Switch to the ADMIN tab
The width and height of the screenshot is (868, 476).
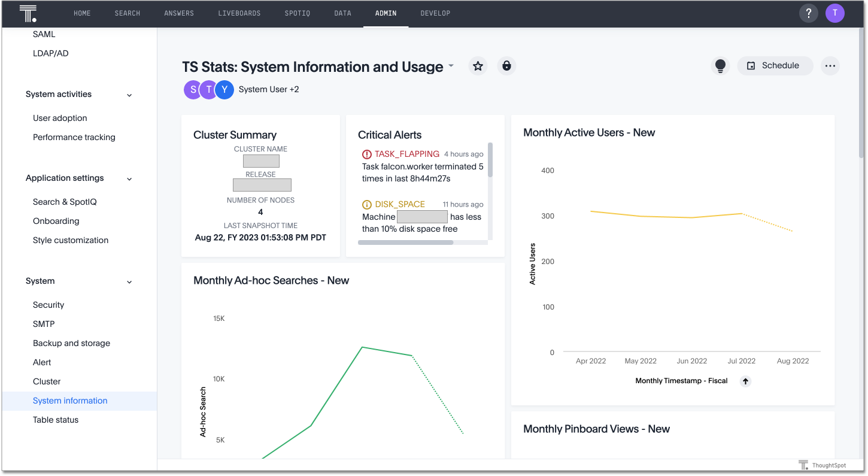tap(386, 13)
